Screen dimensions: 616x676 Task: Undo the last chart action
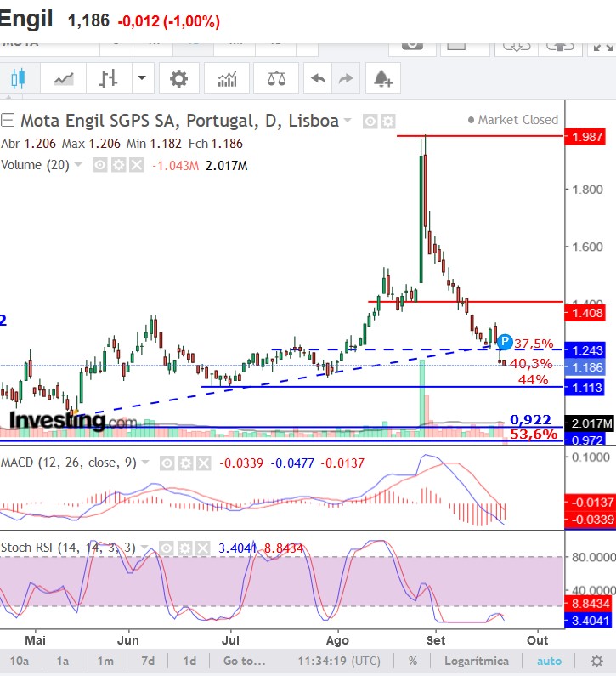coord(318,78)
